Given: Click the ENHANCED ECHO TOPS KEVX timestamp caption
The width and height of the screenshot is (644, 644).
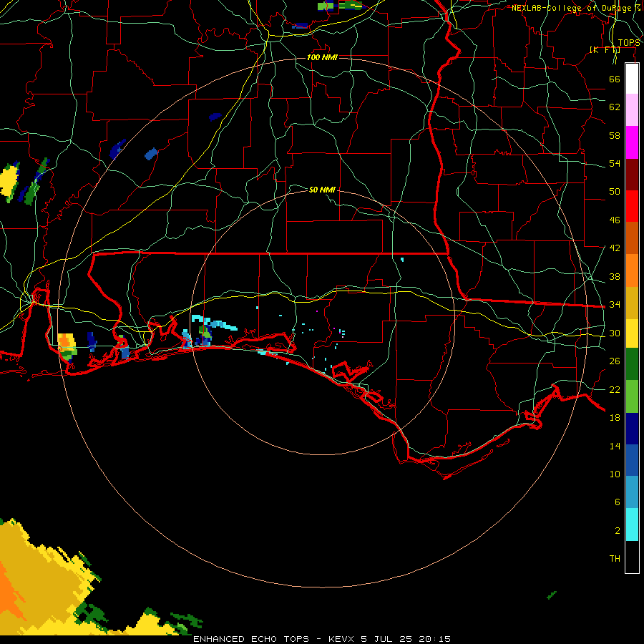Looking at the screenshot, I should 322,639.
